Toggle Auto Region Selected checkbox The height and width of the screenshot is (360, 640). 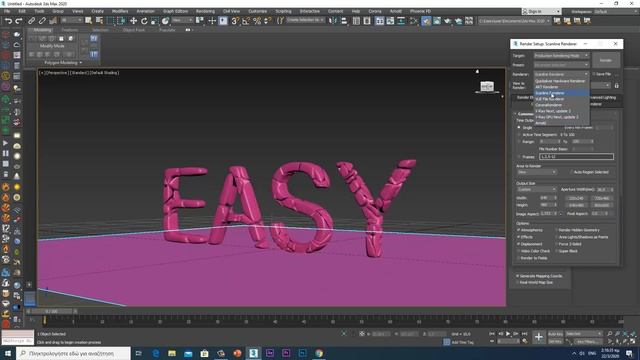(x=571, y=172)
